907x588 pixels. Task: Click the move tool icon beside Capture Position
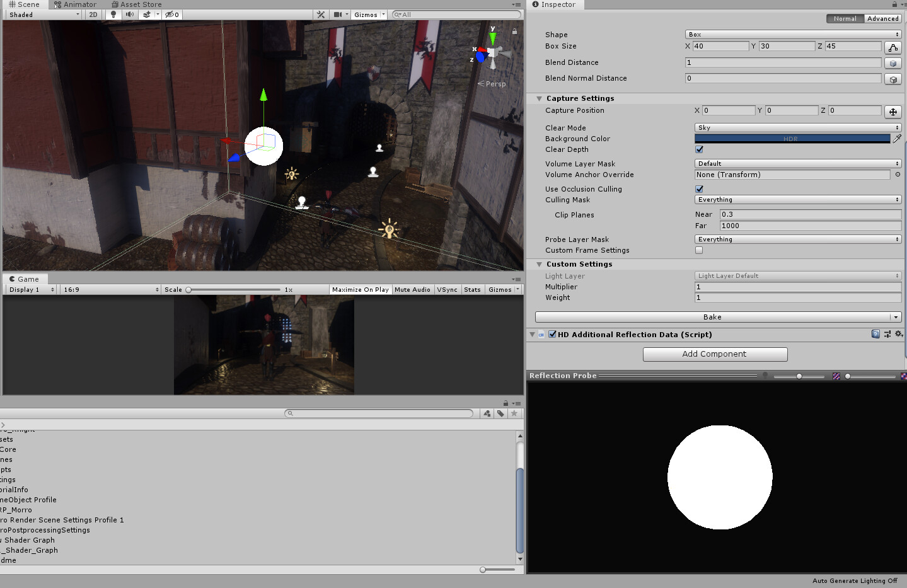[x=893, y=112]
